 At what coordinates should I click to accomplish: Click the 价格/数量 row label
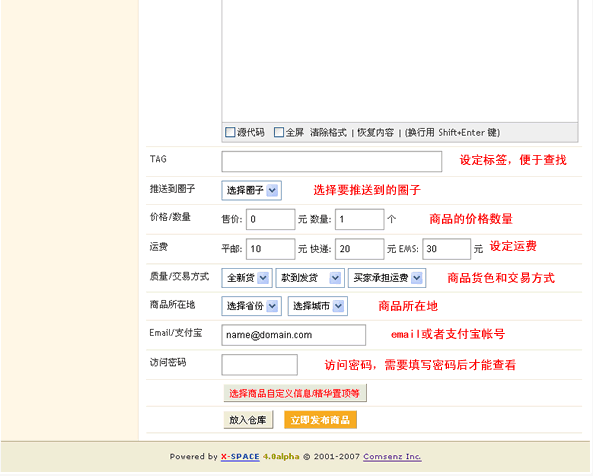click(170, 217)
